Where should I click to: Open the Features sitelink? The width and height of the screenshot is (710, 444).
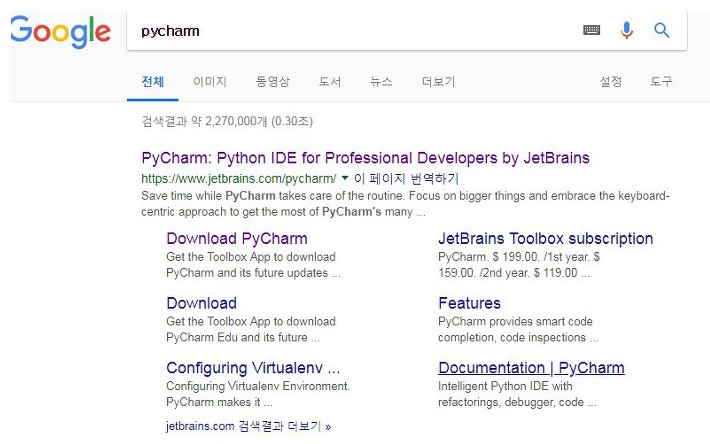[x=469, y=303]
